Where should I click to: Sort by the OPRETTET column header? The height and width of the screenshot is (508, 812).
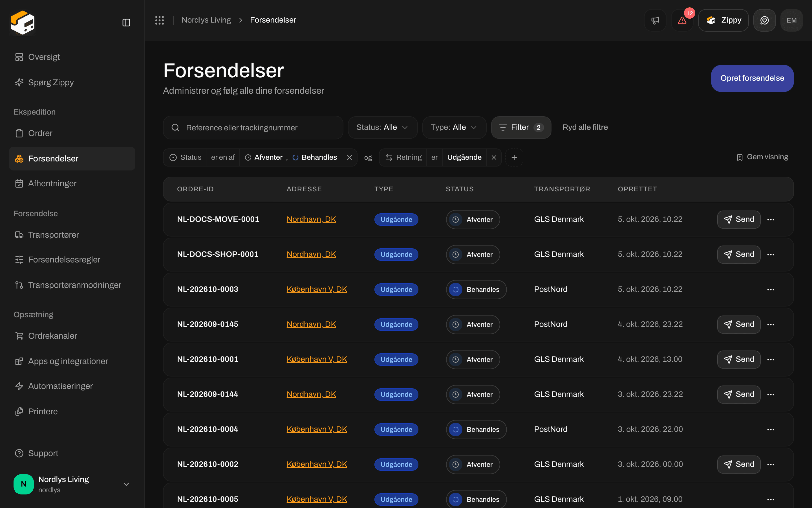click(637, 189)
